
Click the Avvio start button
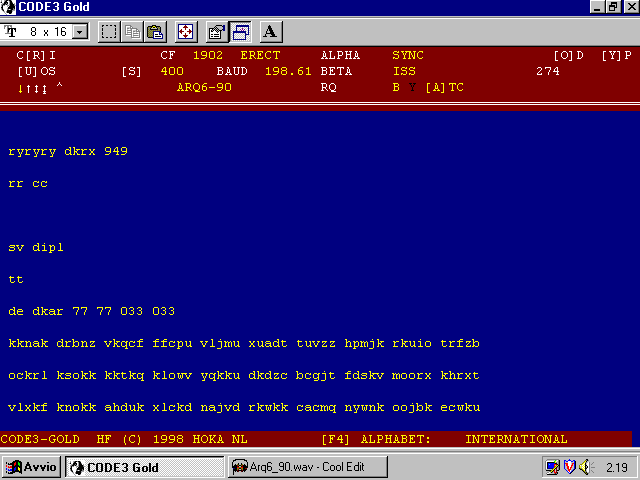tap(32, 467)
